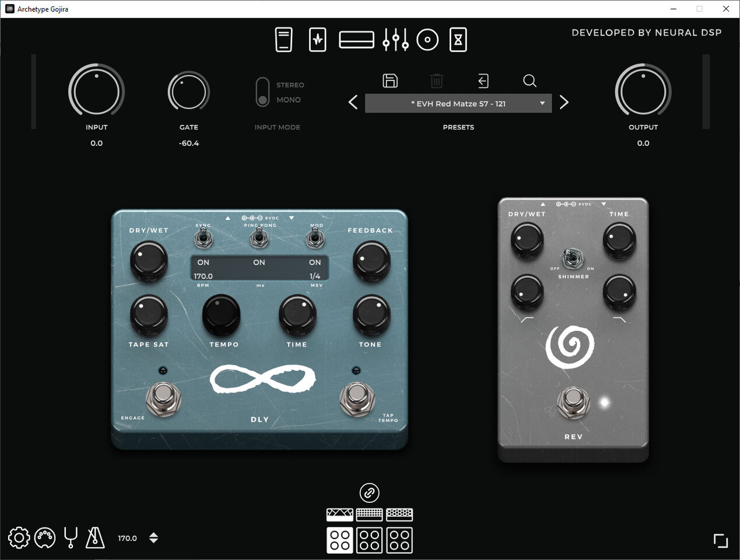The width and height of the screenshot is (740, 560).
Task: Click the bottom tempo field showing 170.0
Action: click(x=127, y=538)
